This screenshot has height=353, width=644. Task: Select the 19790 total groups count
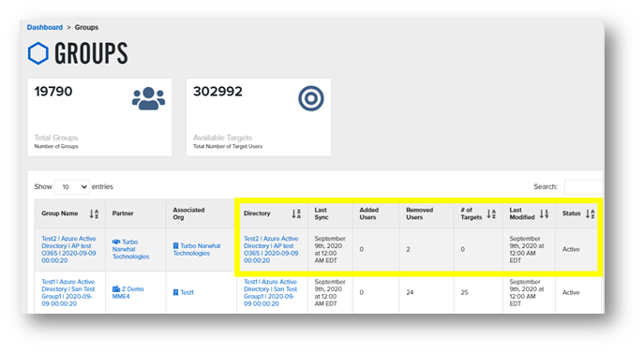click(x=53, y=91)
